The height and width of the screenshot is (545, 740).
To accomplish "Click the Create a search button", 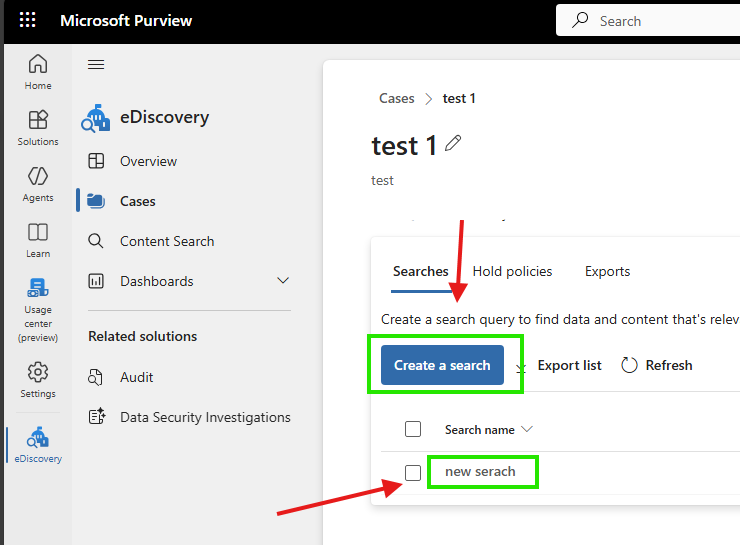I will 442,365.
